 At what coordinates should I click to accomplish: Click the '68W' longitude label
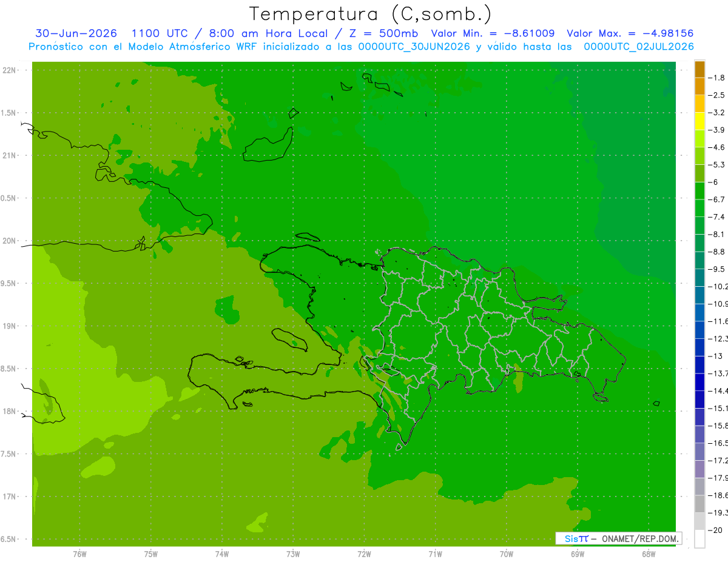[649, 554]
